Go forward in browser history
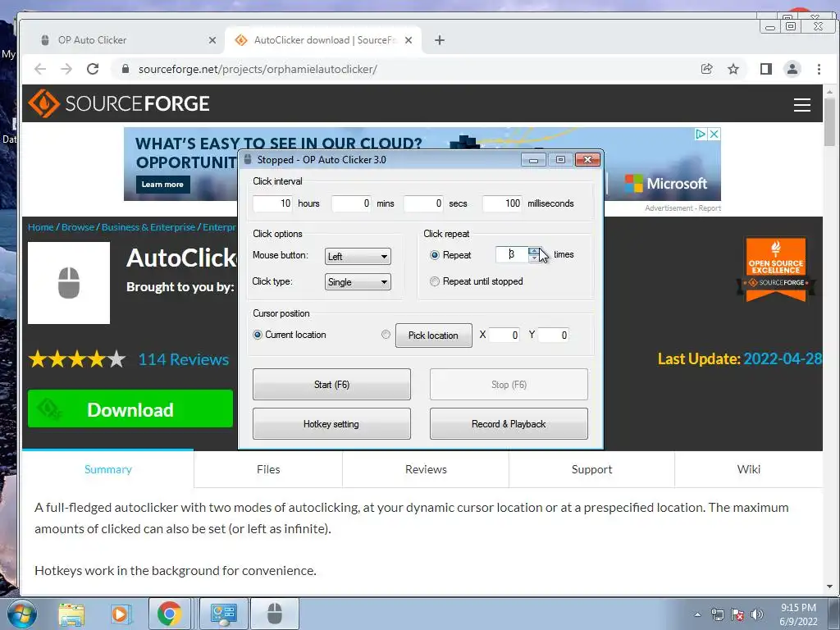The image size is (840, 630). coord(66,69)
